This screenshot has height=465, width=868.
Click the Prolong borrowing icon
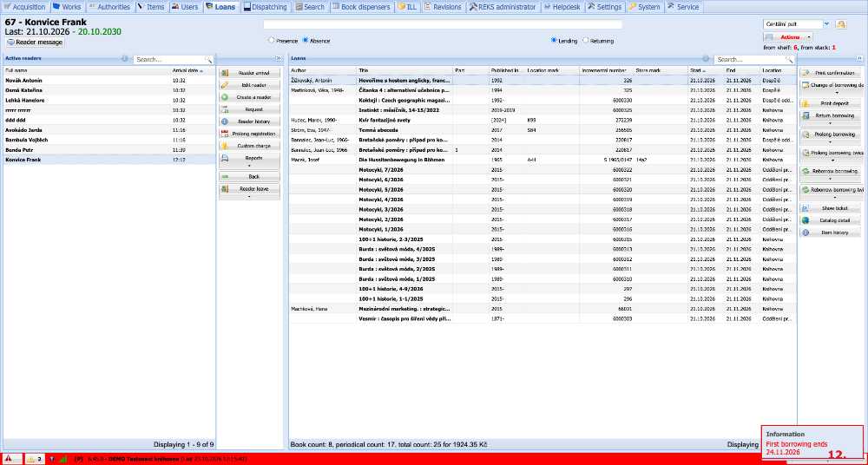[806, 134]
